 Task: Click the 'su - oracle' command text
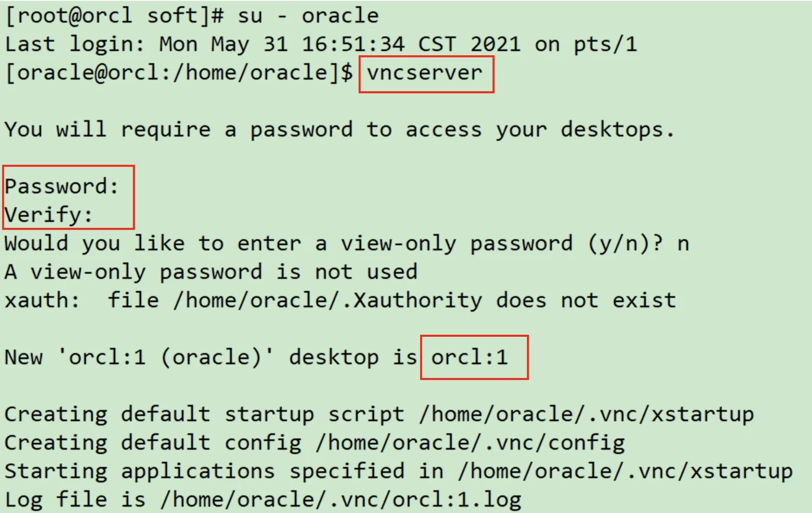point(308,16)
